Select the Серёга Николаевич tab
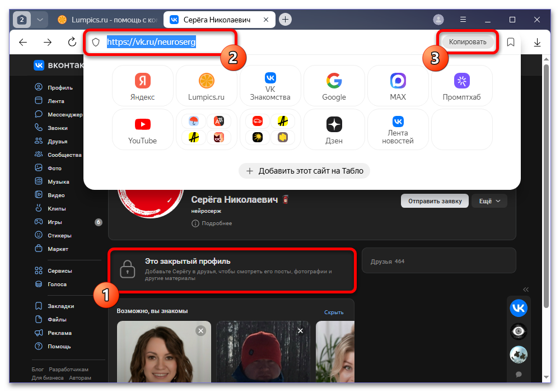 point(216,20)
